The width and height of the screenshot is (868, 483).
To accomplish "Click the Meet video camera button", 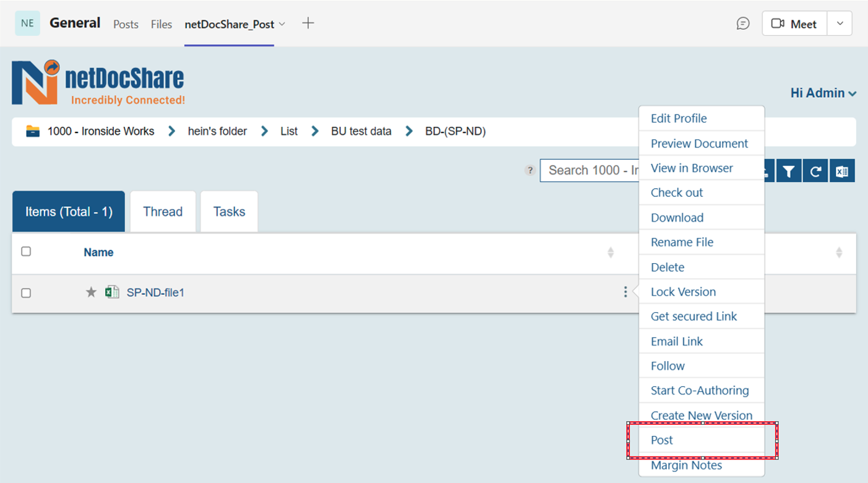I will 794,24.
